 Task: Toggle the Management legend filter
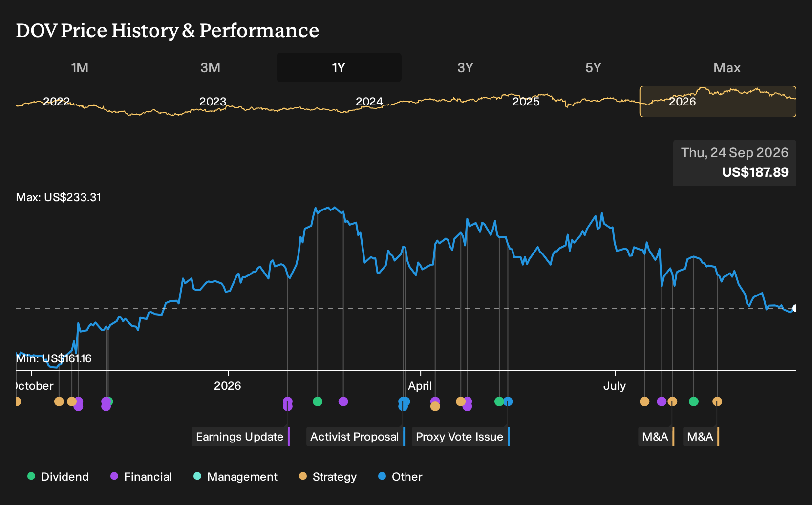(235, 477)
